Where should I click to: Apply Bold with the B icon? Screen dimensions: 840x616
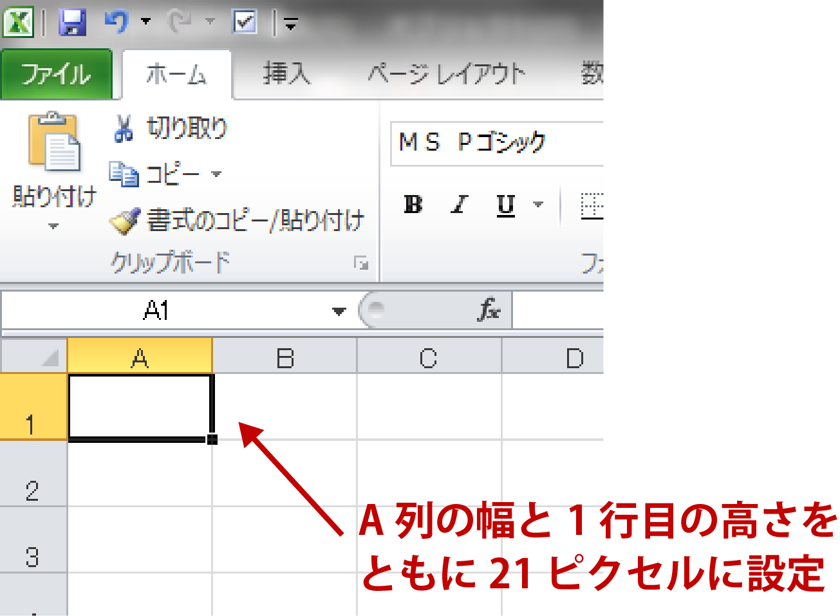coord(413,205)
